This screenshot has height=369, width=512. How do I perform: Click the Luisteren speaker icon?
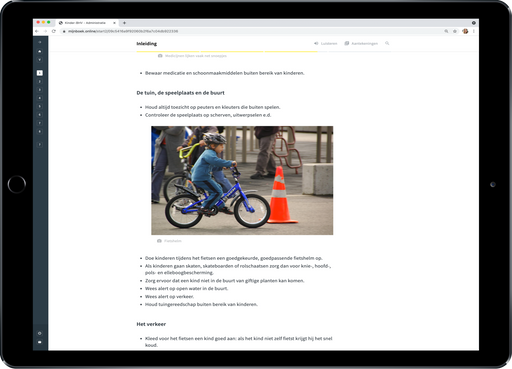click(316, 43)
